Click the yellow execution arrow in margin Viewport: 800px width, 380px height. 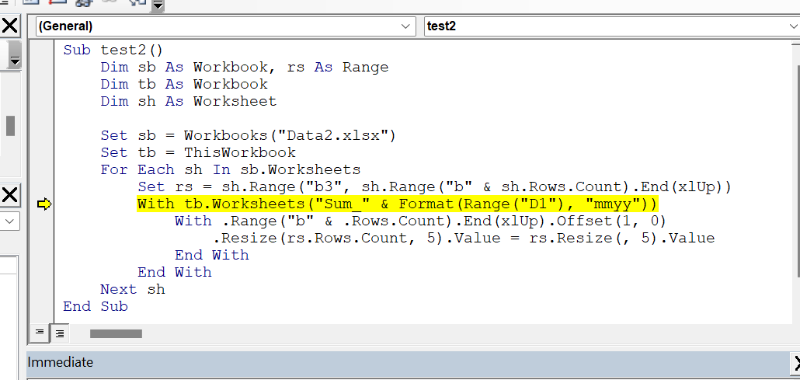pos(44,205)
